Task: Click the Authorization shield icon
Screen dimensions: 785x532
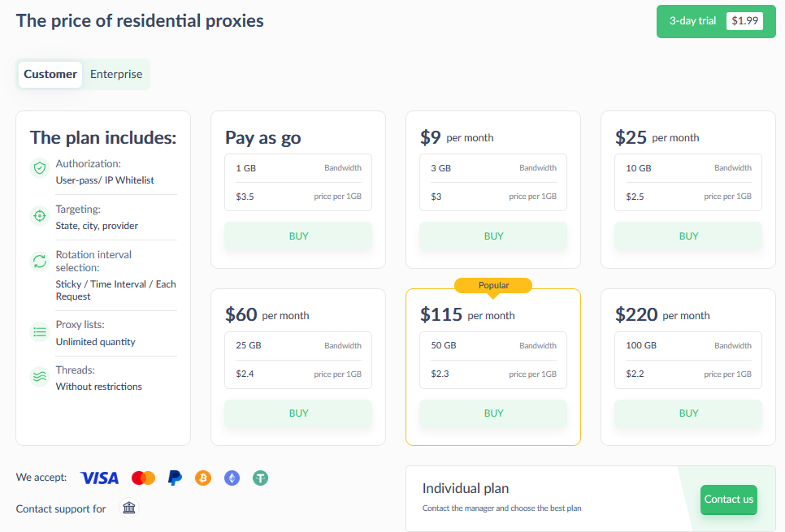Action: (x=40, y=167)
